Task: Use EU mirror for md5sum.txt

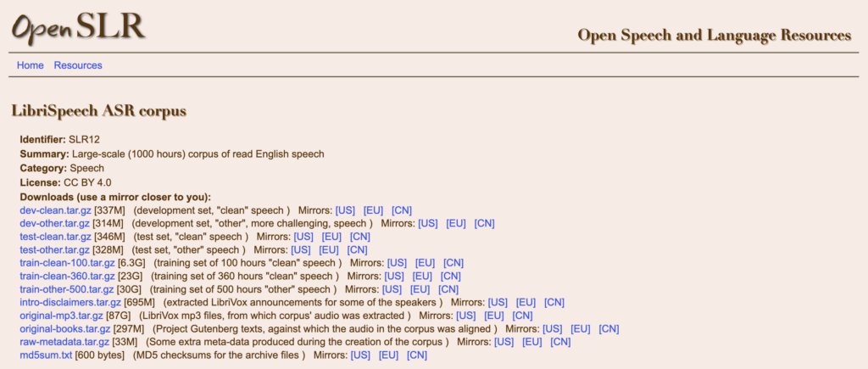Action: pos(388,355)
